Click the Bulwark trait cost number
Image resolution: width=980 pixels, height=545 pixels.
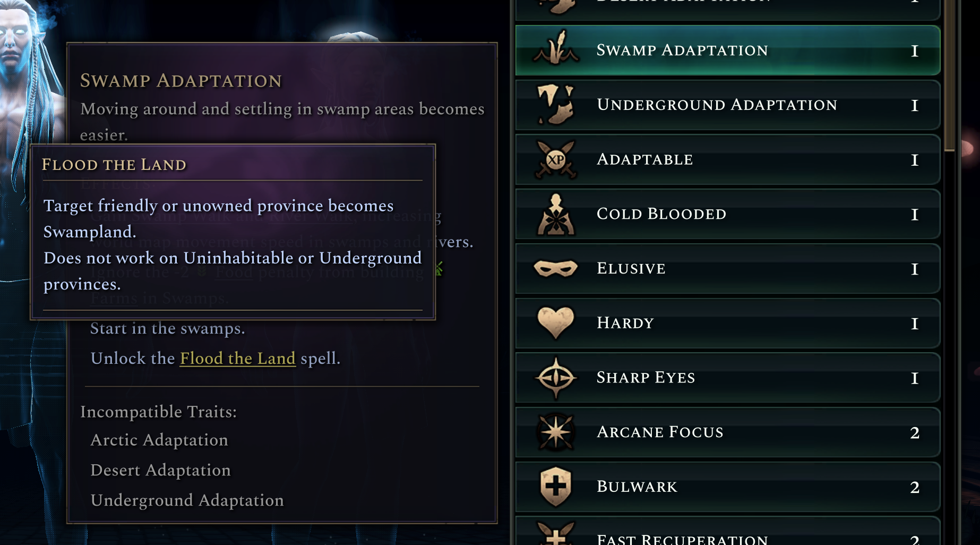pos(915,487)
